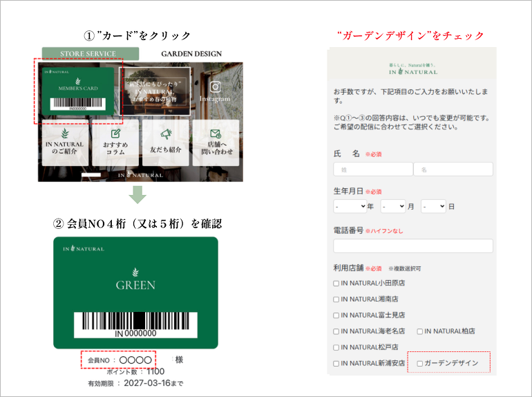Open the おすすめコラム tile
532x397 pixels.
pyautogui.click(x=115, y=142)
